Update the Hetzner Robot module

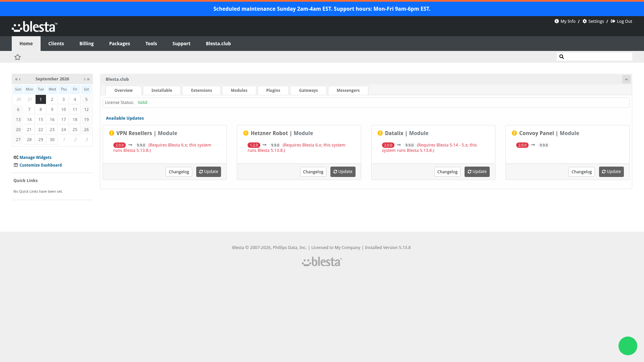coord(343,172)
